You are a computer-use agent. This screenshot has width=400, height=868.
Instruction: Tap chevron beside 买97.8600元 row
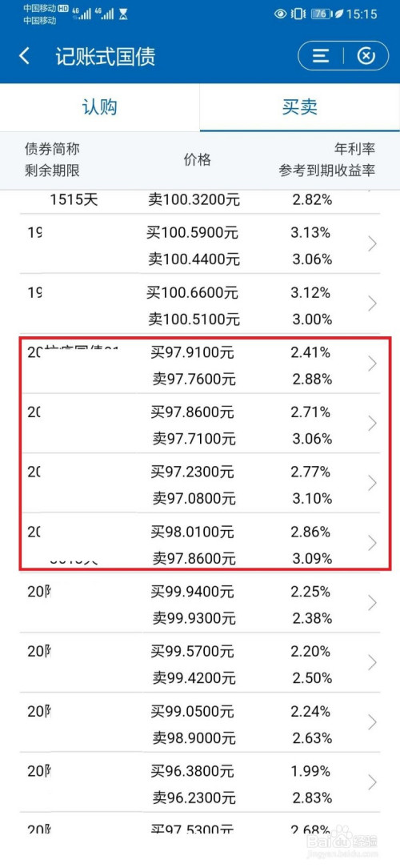coord(372,424)
